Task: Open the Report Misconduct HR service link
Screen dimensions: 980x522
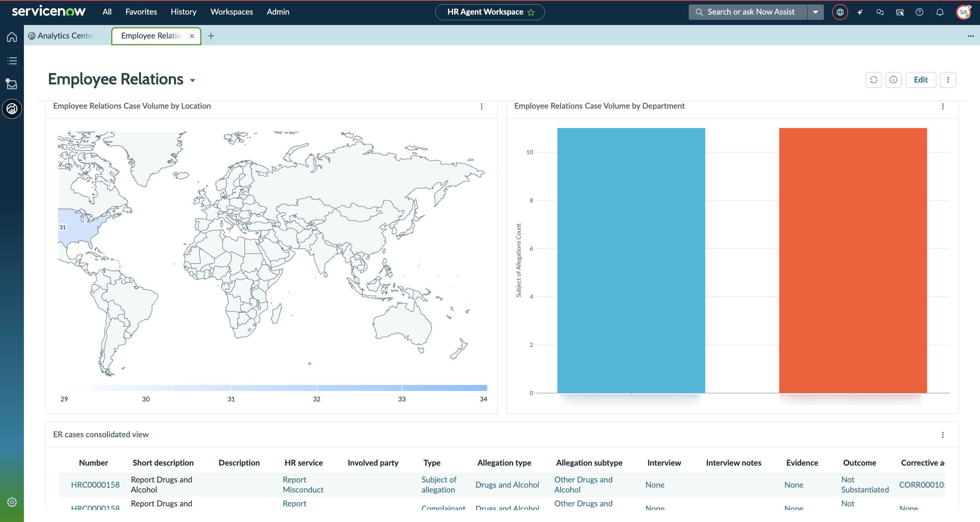Action: [303, 485]
